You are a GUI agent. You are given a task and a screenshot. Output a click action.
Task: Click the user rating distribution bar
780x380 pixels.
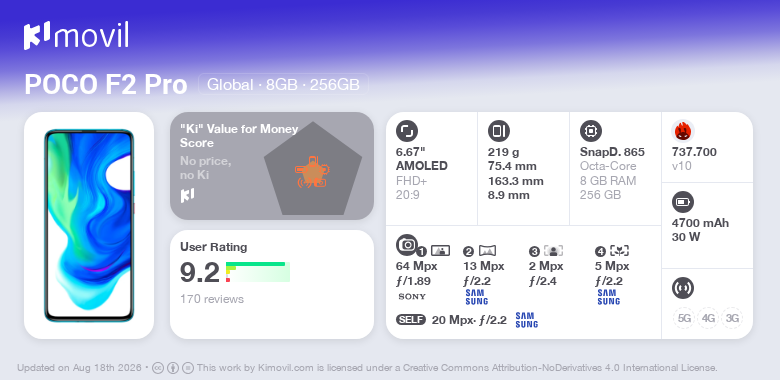tap(258, 272)
